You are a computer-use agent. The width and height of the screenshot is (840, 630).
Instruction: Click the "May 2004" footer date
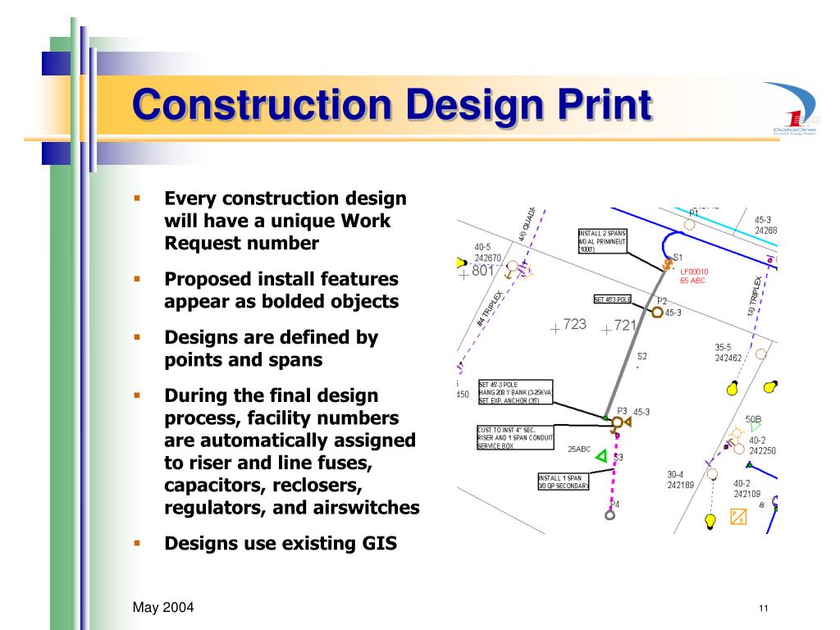coord(163,607)
